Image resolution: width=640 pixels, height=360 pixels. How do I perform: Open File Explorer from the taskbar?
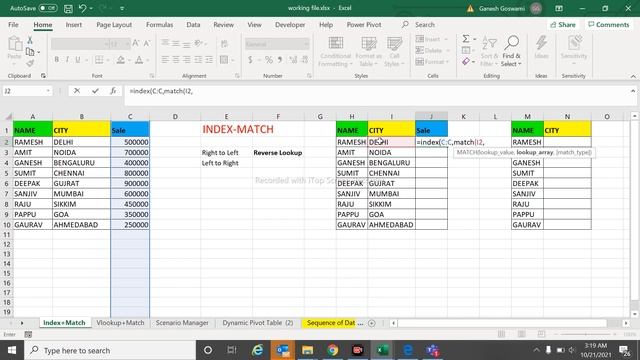click(x=307, y=350)
